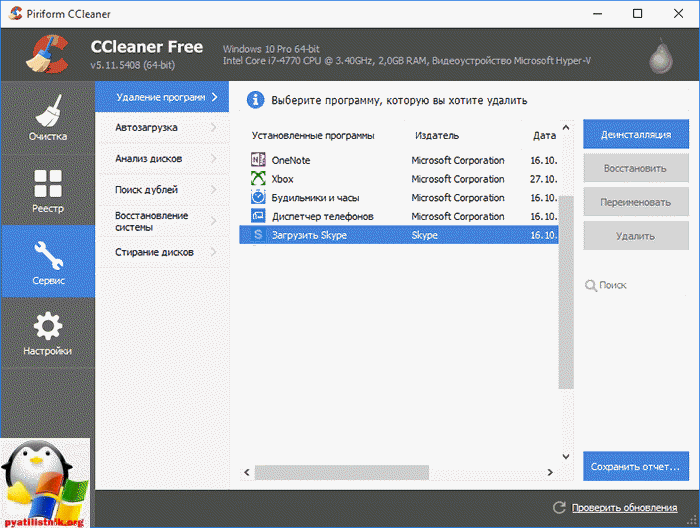Click the Деинсталляция button

point(636,134)
